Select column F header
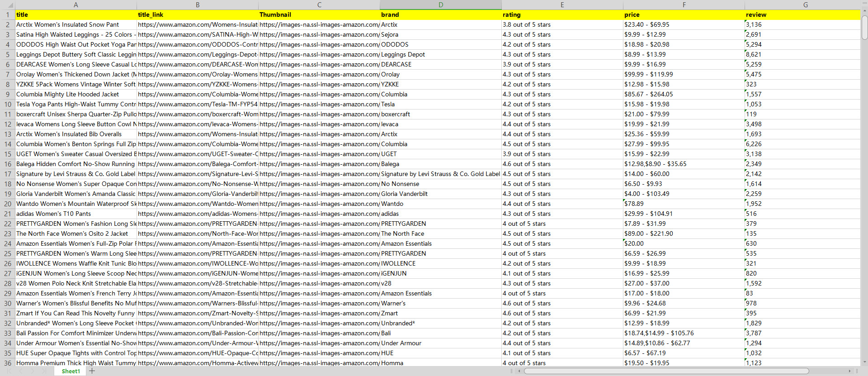This screenshot has height=376, width=868. [684, 5]
